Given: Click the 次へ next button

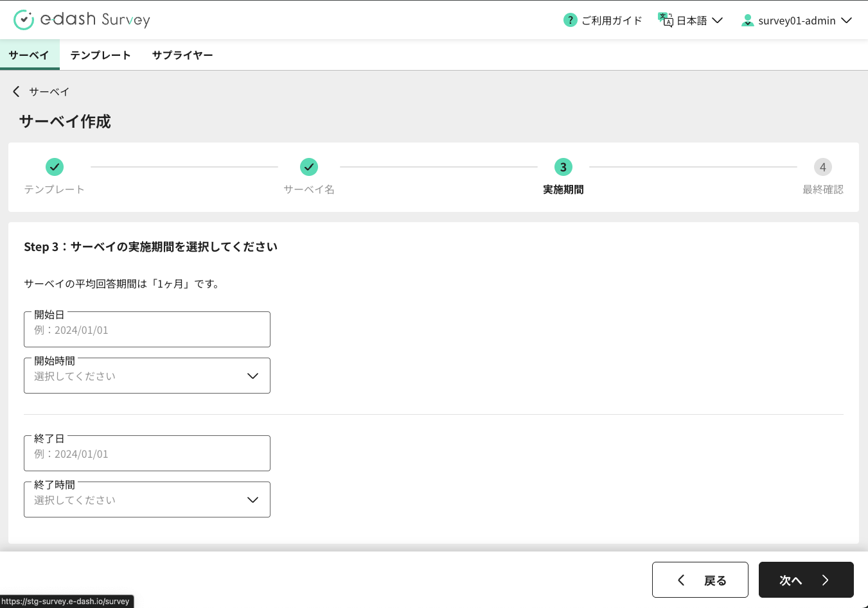Looking at the screenshot, I should tap(806, 580).
